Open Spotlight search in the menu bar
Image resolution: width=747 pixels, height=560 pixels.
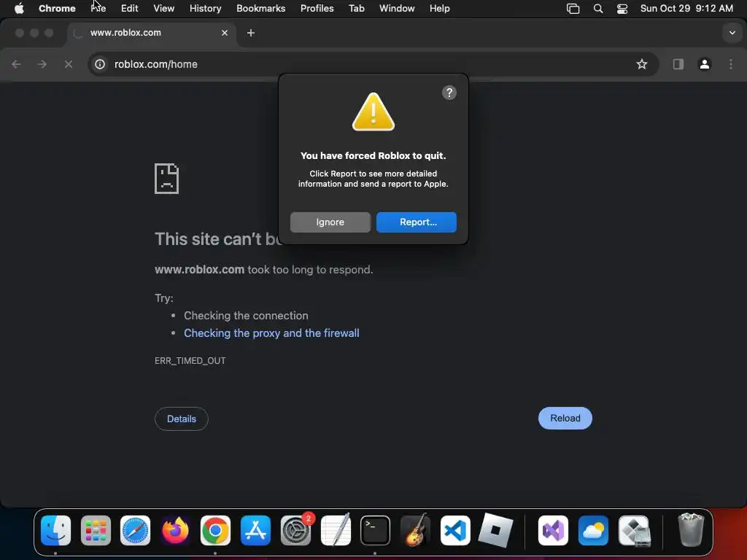click(x=598, y=9)
